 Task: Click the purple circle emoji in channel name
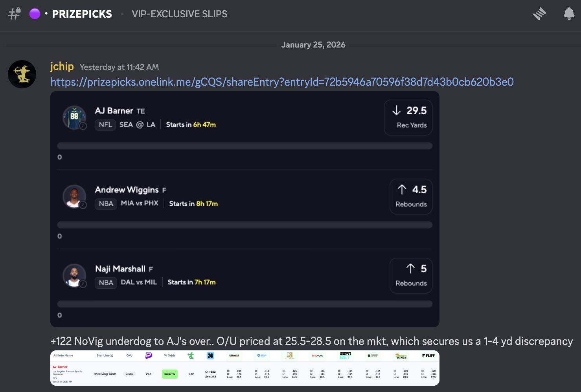pyautogui.click(x=35, y=14)
